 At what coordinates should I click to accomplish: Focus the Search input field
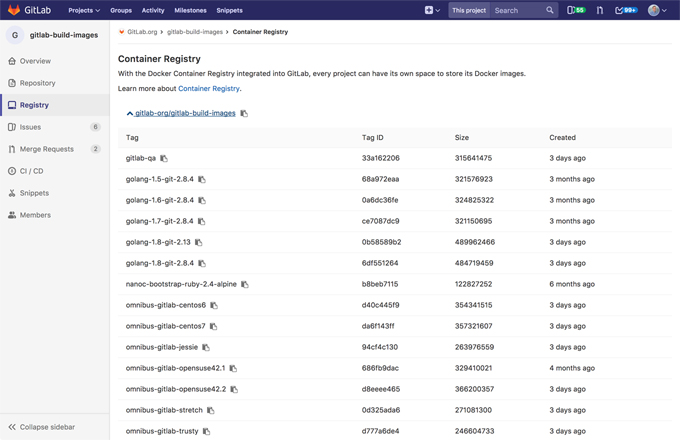(515, 10)
